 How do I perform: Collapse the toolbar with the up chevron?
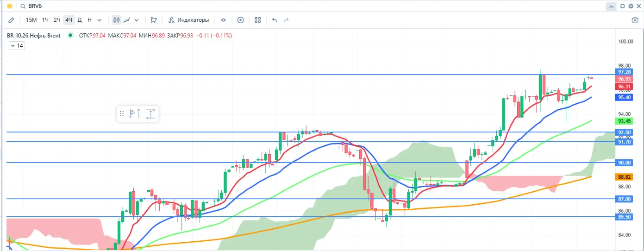612,6
